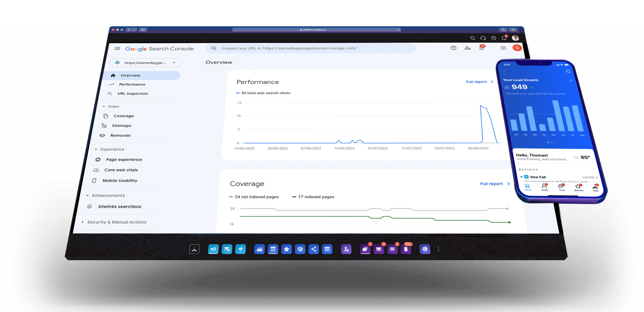Click the headset support icon in top bar

point(483,38)
